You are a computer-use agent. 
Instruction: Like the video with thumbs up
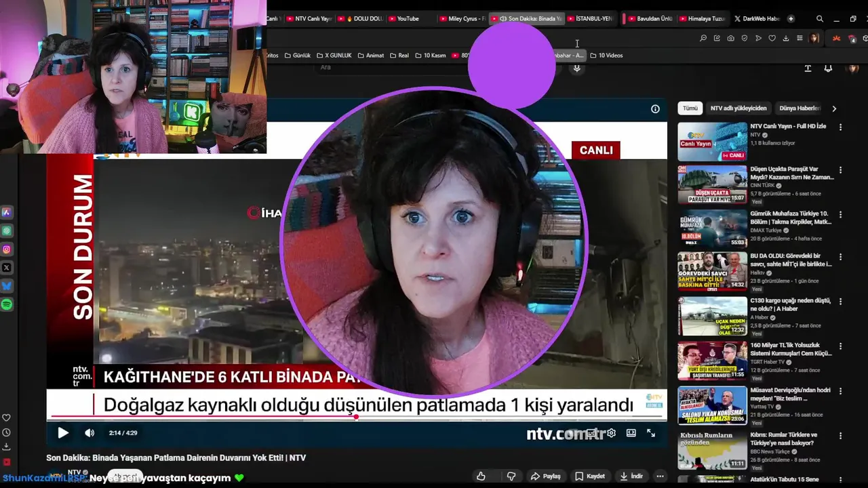481,476
